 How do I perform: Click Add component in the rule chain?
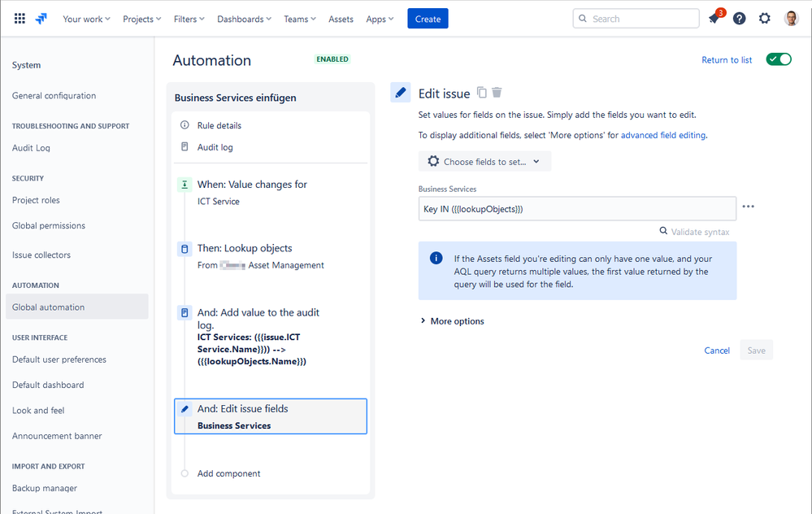(228, 473)
